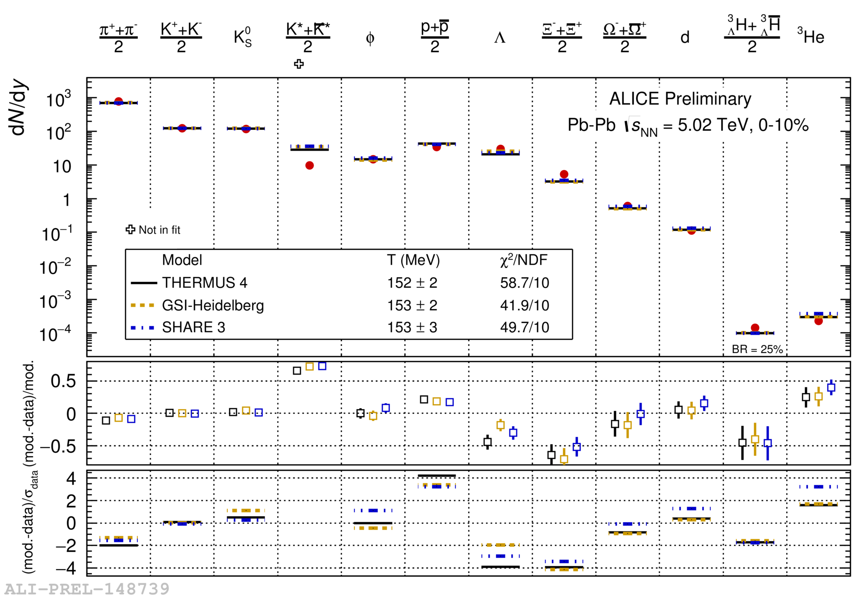Click the blue dash-dot SHARE 3 legend line
The width and height of the screenshot is (868, 599).
[143, 328]
